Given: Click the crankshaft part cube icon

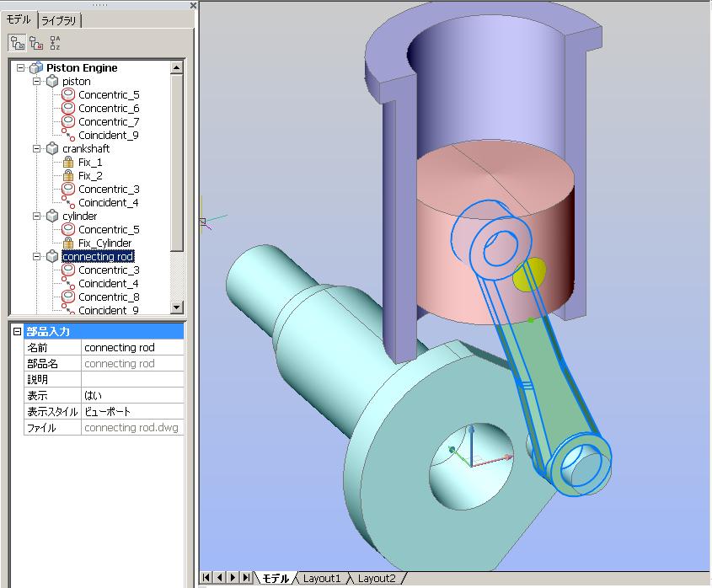Looking at the screenshot, I should 52,148.
